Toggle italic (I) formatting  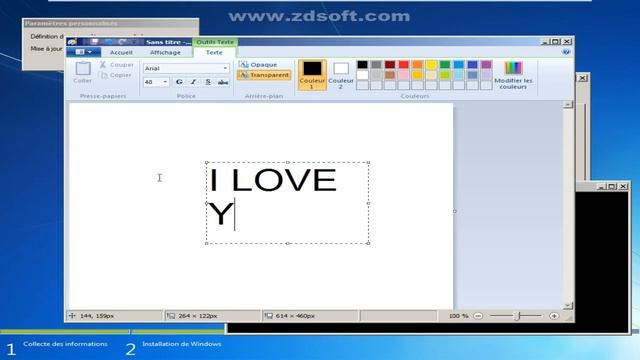[x=193, y=82]
